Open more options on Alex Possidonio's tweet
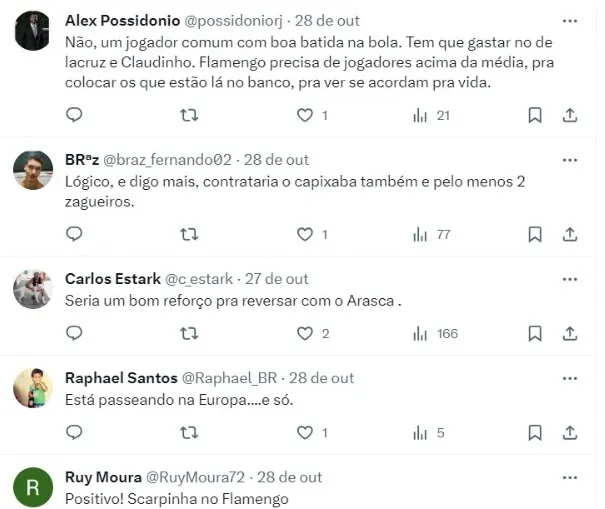 [569, 20]
